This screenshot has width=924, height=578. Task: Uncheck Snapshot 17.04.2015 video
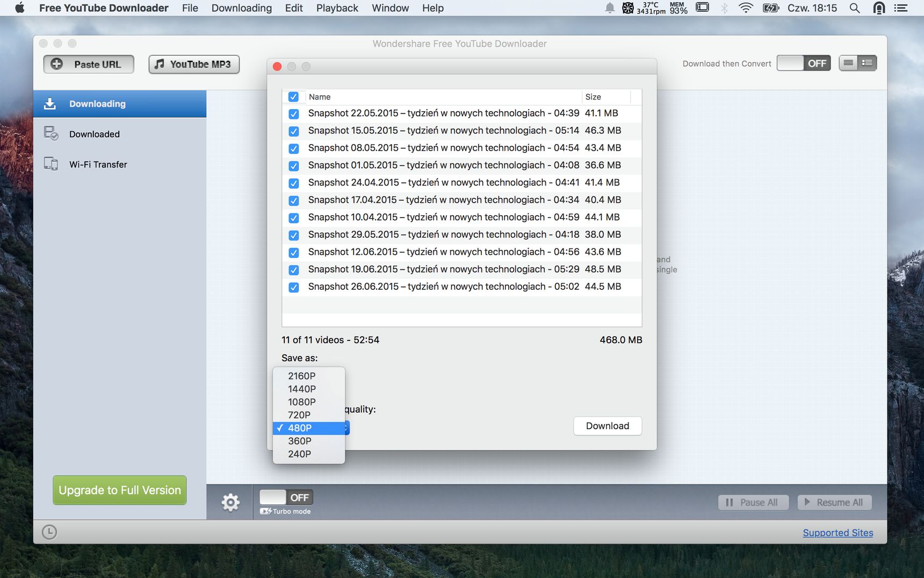(x=294, y=201)
